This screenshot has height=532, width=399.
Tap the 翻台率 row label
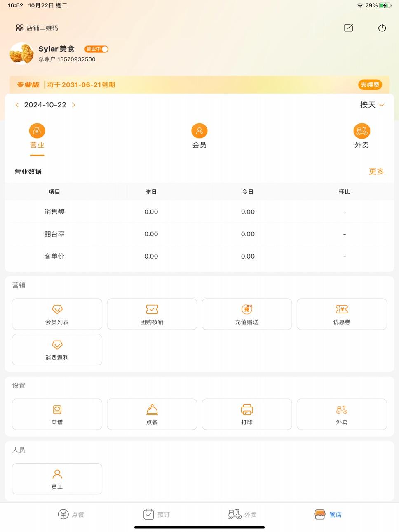click(54, 234)
